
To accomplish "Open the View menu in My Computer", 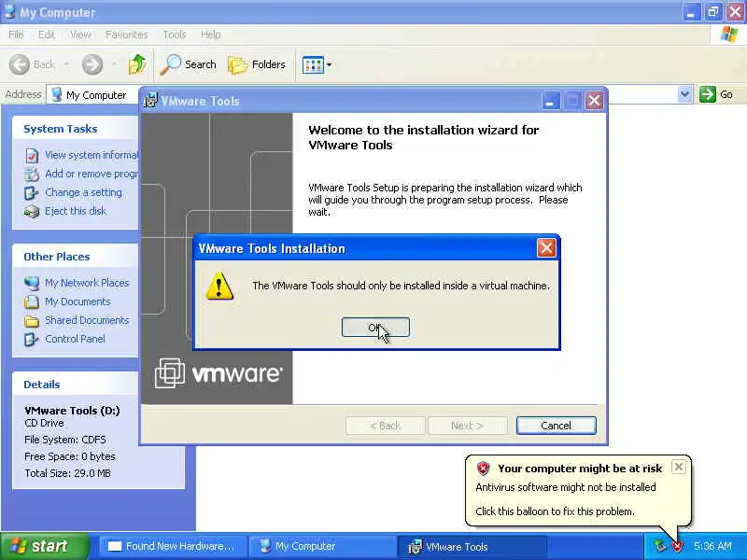I will 80,35.
